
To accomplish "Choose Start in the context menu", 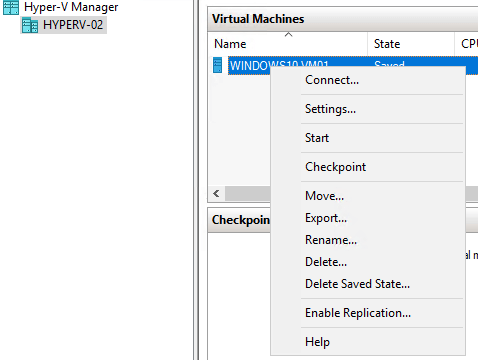I will [x=368, y=138].
